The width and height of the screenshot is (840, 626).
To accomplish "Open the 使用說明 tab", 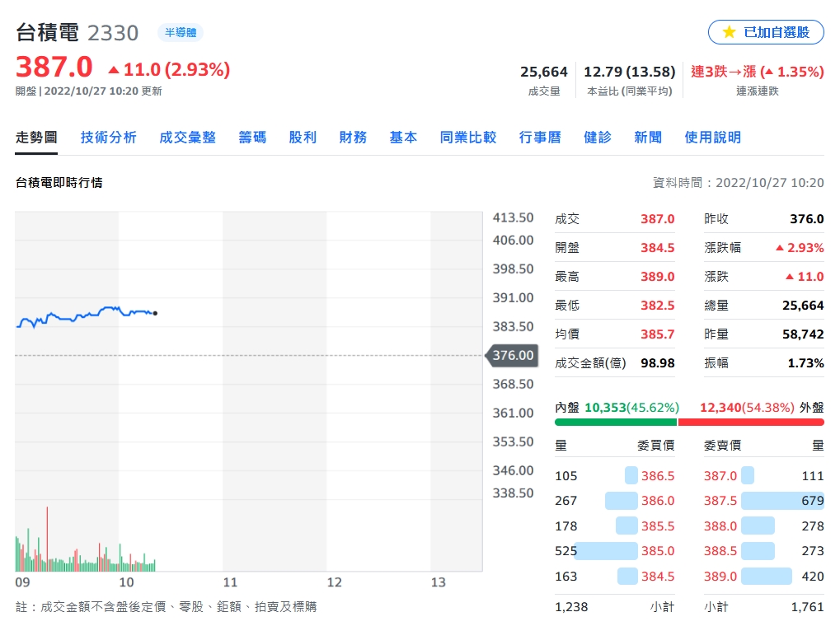I will [x=712, y=138].
